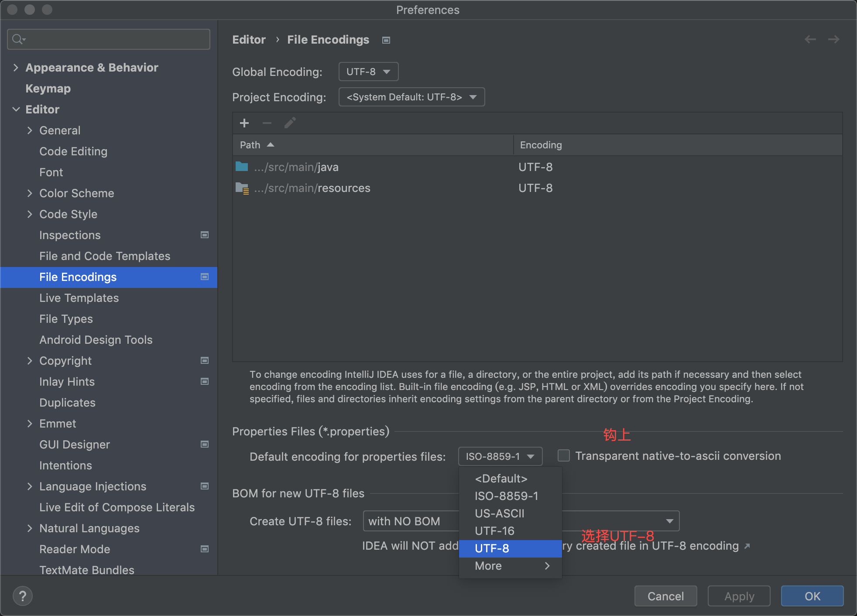Viewport: 857px width, 616px height.
Task: Expand the Code Style node
Action: pyautogui.click(x=30, y=214)
